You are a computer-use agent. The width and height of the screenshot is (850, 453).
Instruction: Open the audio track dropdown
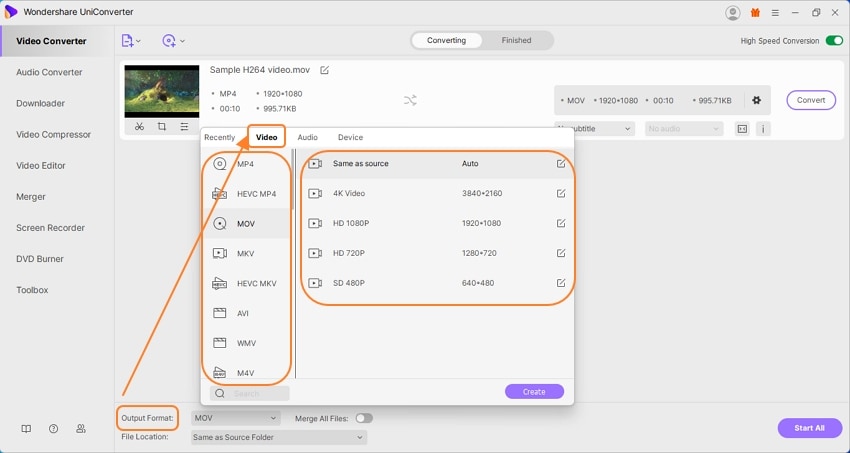[x=683, y=129]
